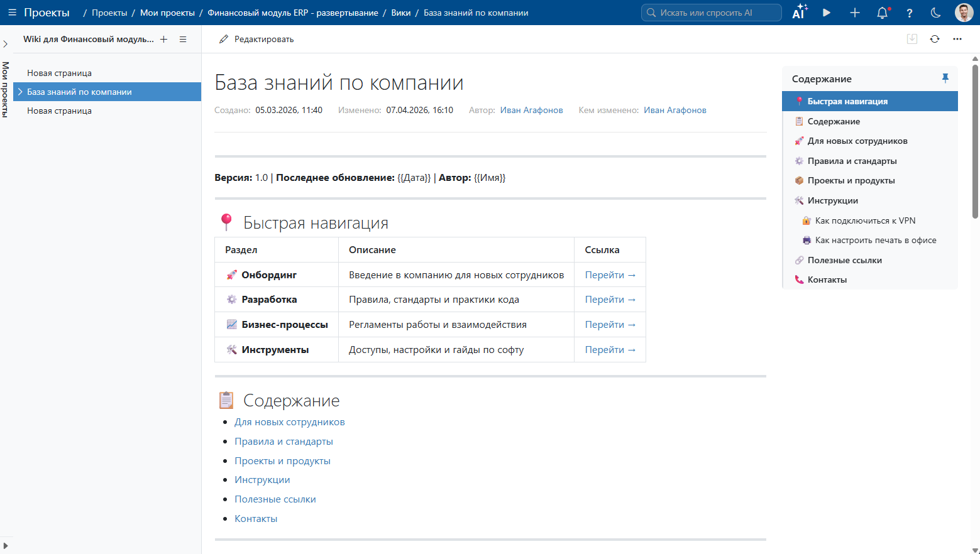
Task: Click the vertical page scrollbar
Action: [975, 138]
